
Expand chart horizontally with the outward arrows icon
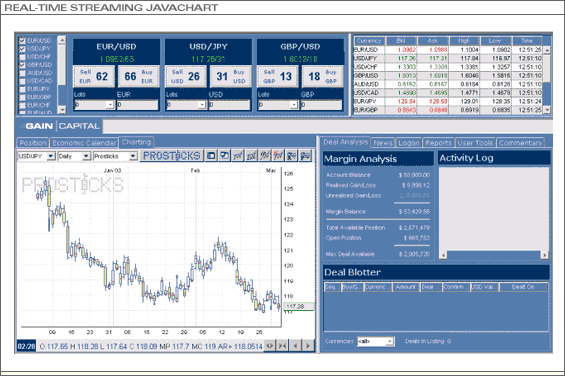pyautogui.click(x=270, y=346)
